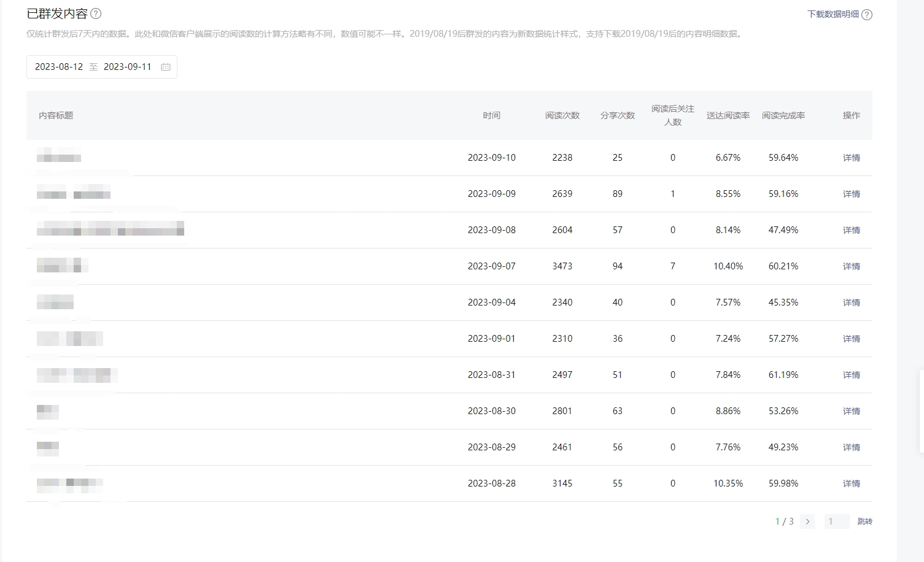Screen dimensions: 924x562
Task: View 详情 for the 2023-09-01 article
Action: tap(851, 339)
